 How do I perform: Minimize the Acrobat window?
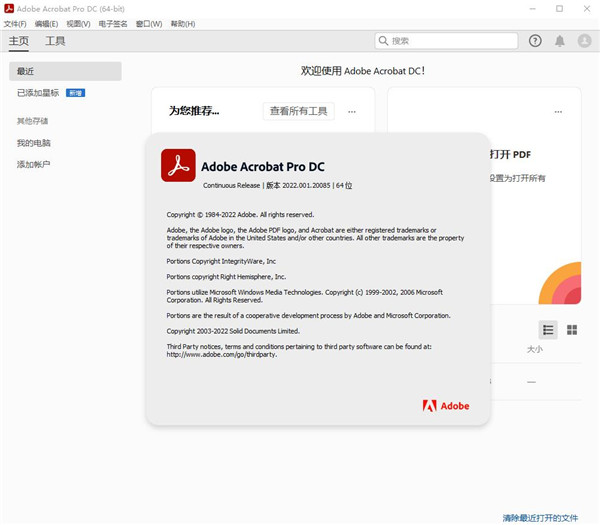(532, 8)
